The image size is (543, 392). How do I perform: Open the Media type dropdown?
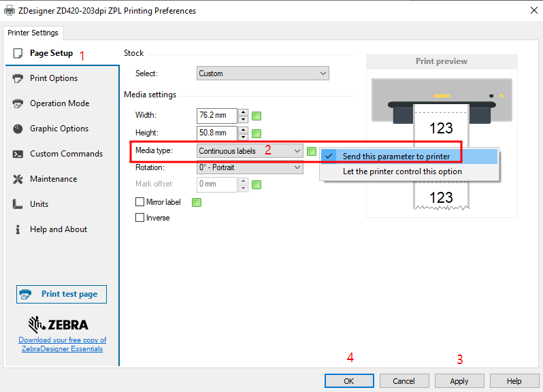[x=250, y=150]
